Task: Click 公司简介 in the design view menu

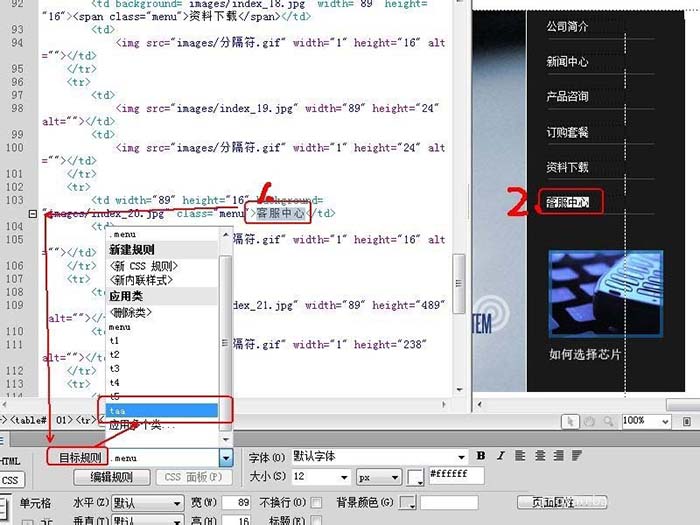Action: (567, 26)
